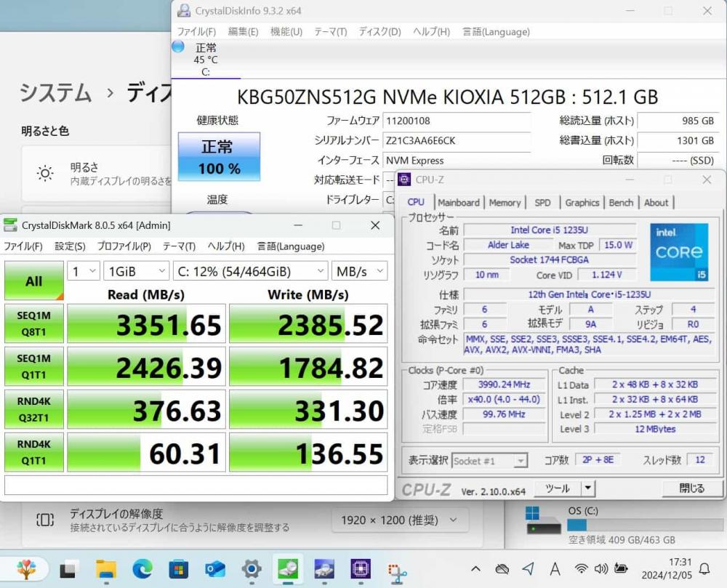Click CPU-Z ツール button
Viewport: 727px width, 588px height.
tap(558, 488)
